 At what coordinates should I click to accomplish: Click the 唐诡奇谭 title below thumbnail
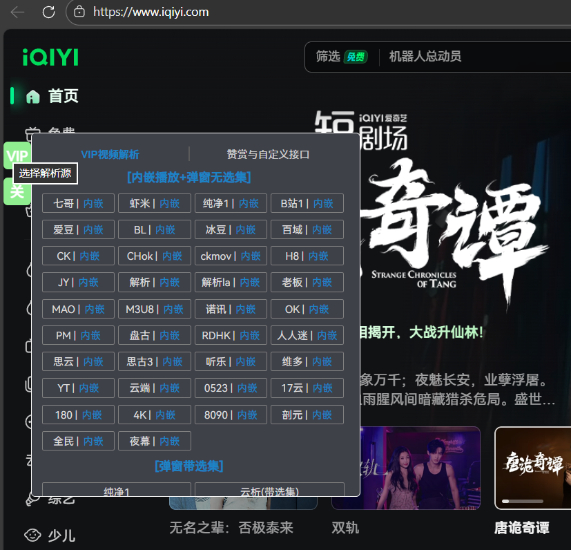pyautogui.click(x=521, y=527)
